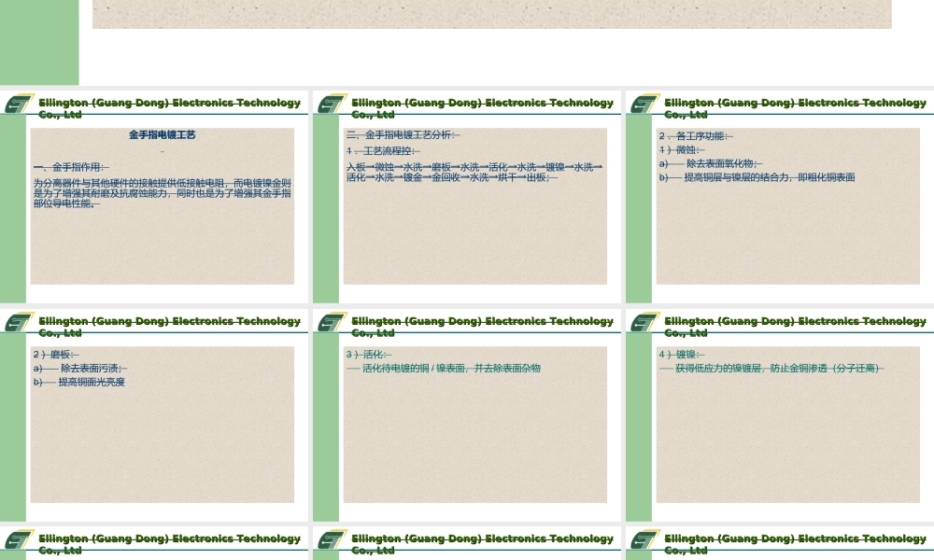Click the Ellington header on the 工艺流程控 slide
Screen dimensions: 934x560
(482, 108)
